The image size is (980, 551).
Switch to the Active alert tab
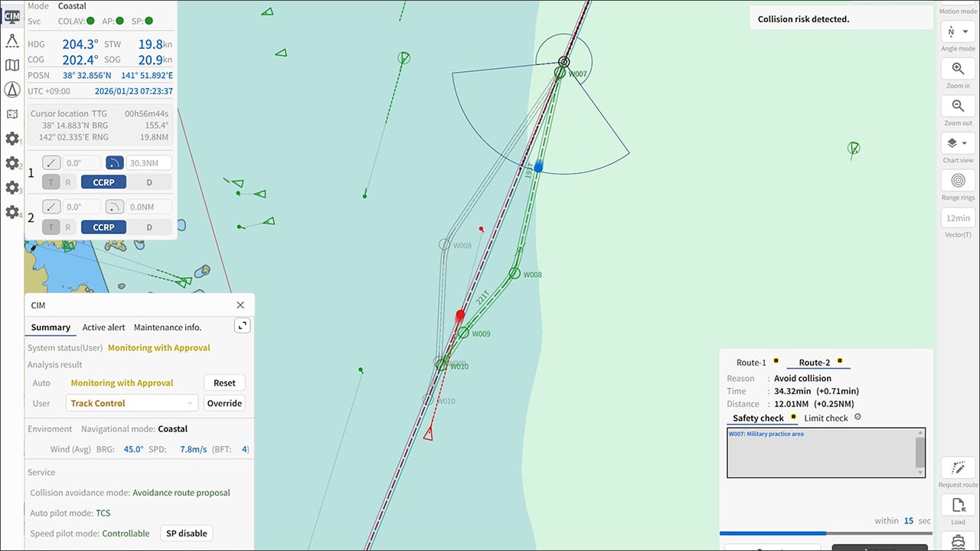(x=103, y=328)
